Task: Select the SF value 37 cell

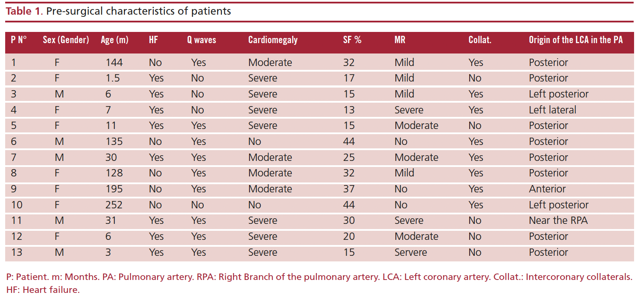Action: click(x=349, y=189)
